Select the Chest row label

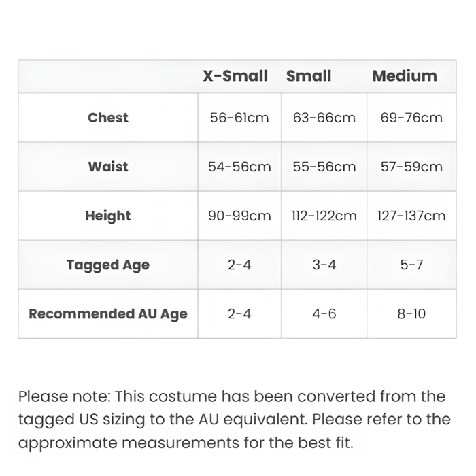coord(108,118)
